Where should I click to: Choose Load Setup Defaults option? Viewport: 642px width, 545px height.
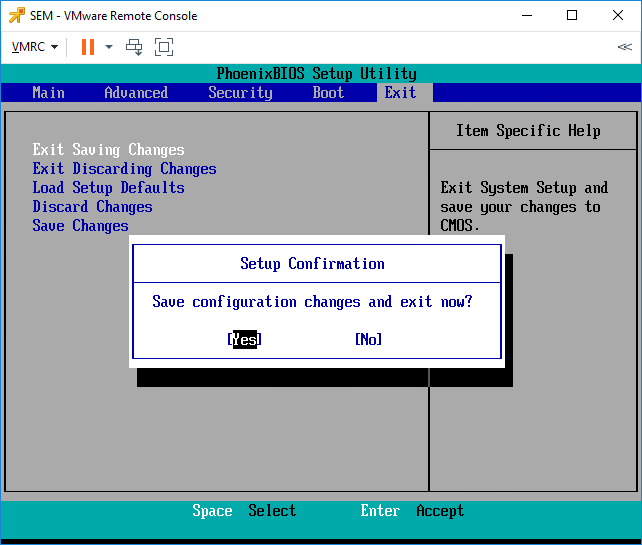coord(109,188)
